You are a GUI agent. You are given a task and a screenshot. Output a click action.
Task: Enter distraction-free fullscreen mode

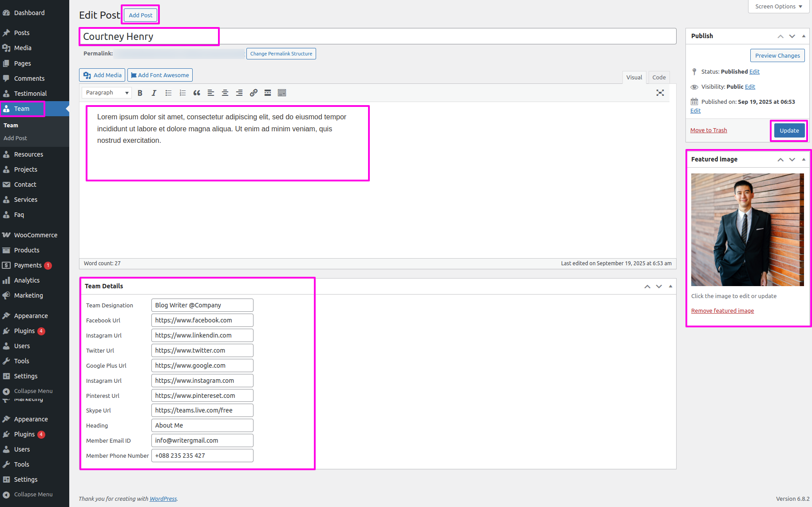click(x=660, y=93)
